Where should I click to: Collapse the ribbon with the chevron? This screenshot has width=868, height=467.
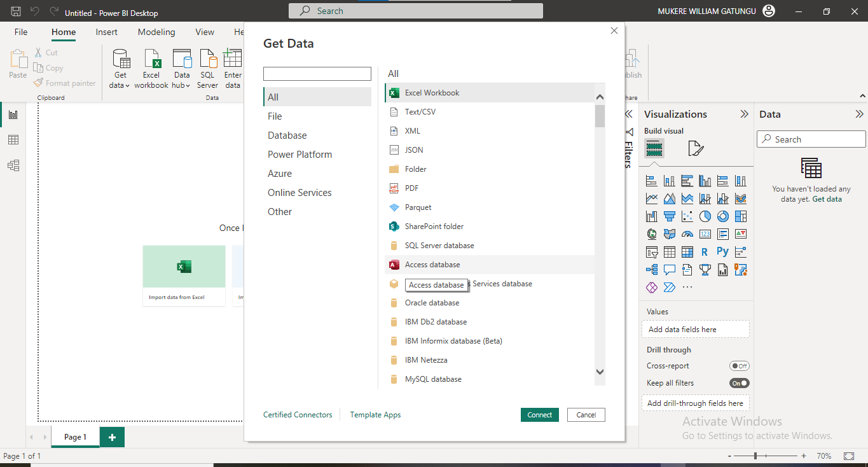(x=862, y=96)
